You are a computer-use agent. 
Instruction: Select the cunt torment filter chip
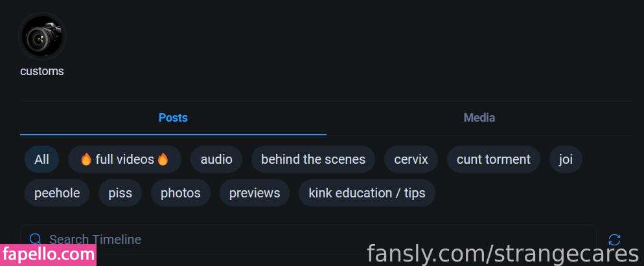494,159
